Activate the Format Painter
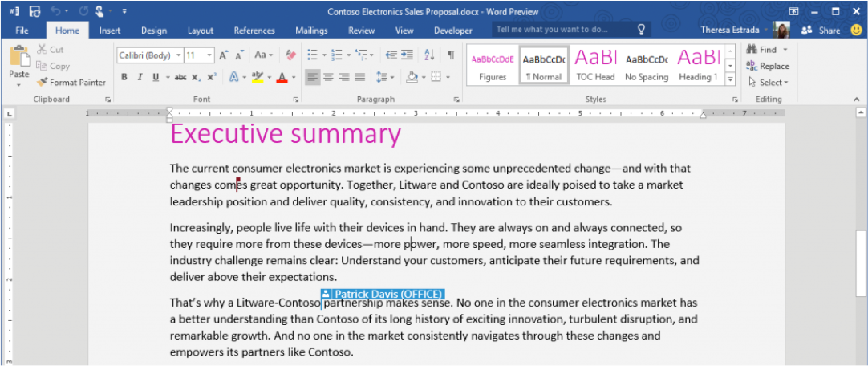868x366 pixels. (71, 83)
